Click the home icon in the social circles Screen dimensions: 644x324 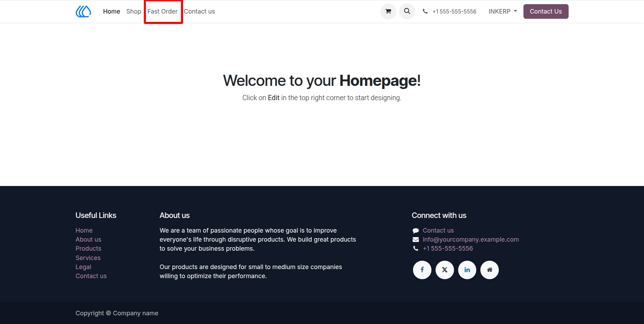coord(489,270)
